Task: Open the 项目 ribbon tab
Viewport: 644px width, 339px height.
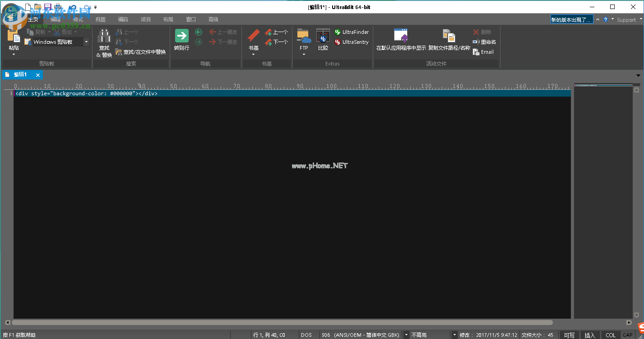Action: pos(146,19)
